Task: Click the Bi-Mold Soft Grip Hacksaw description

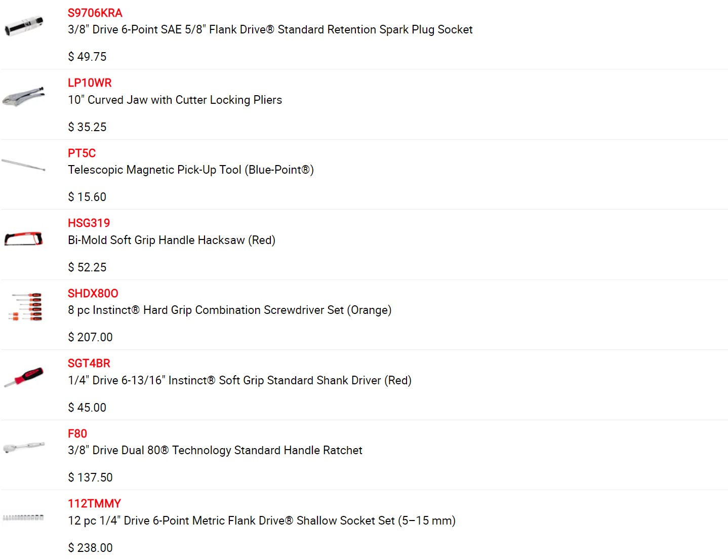Action: [172, 240]
